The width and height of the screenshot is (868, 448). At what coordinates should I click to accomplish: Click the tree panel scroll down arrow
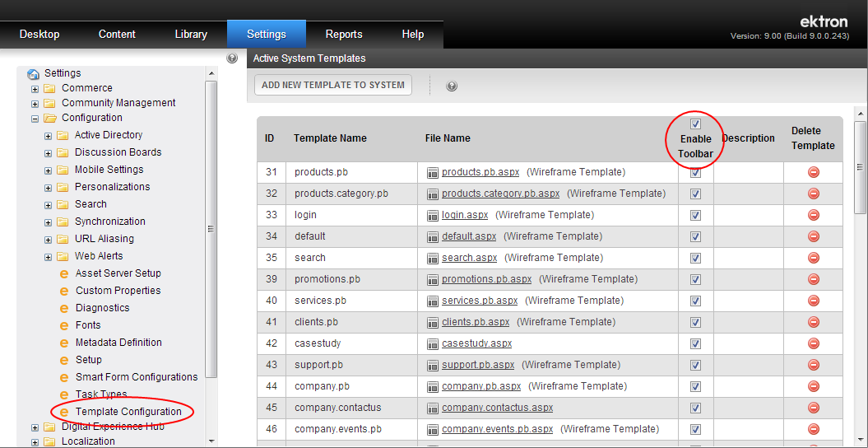pos(211,441)
